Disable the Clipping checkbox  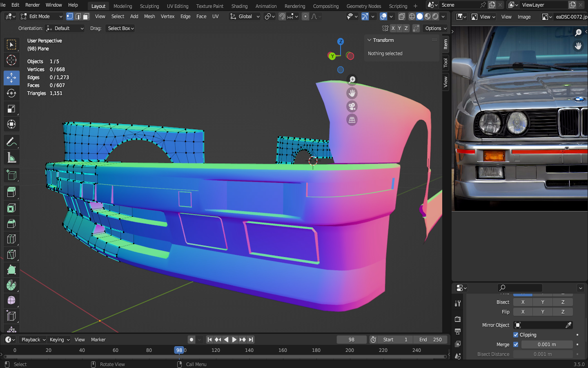tap(516, 334)
